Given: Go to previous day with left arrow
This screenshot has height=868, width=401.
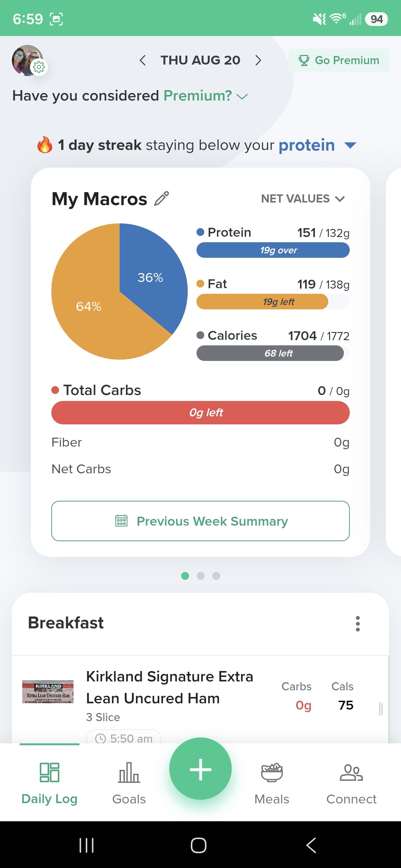Looking at the screenshot, I should point(143,60).
